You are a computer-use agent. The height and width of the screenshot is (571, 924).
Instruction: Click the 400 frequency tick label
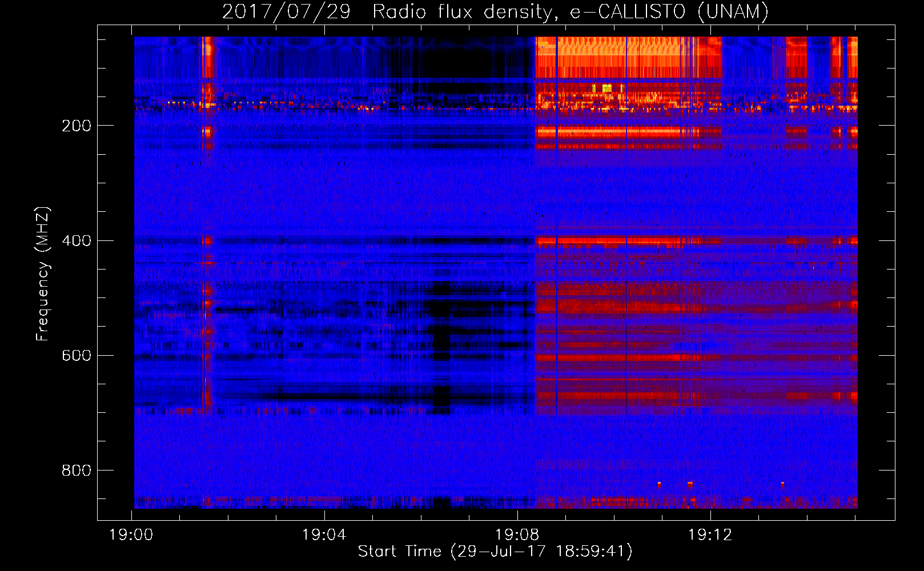pyautogui.click(x=77, y=241)
